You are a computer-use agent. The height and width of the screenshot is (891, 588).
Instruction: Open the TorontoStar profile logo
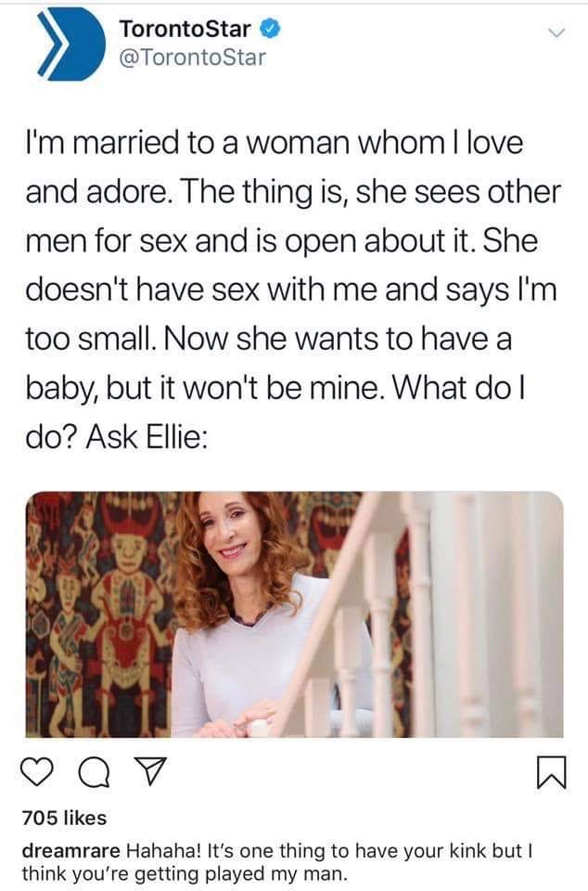(70, 44)
